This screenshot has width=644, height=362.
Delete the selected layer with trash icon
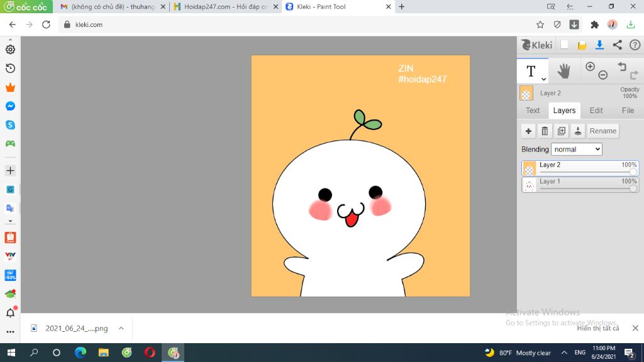click(x=545, y=131)
